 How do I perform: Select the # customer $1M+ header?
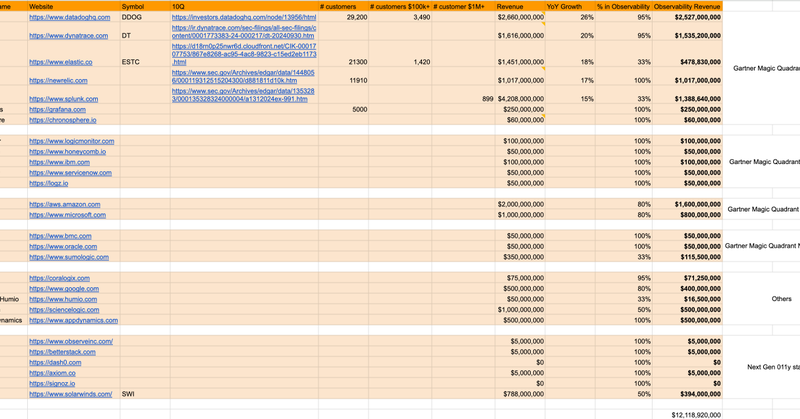463,7
